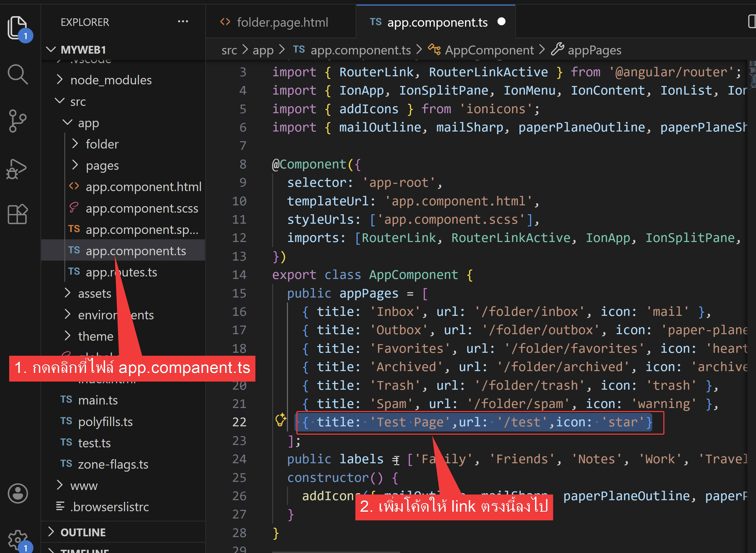The height and width of the screenshot is (553, 756).
Task: Select the app.component.ts editor tab
Action: [x=437, y=22]
